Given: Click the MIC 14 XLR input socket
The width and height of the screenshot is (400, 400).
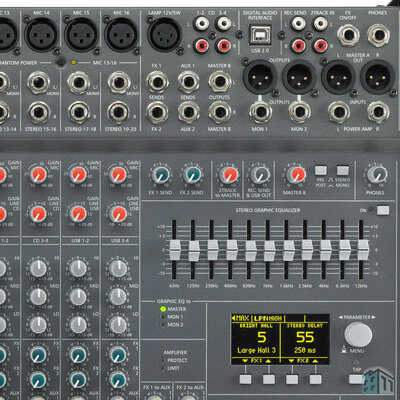Looking at the screenshot, I should [41, 34].
